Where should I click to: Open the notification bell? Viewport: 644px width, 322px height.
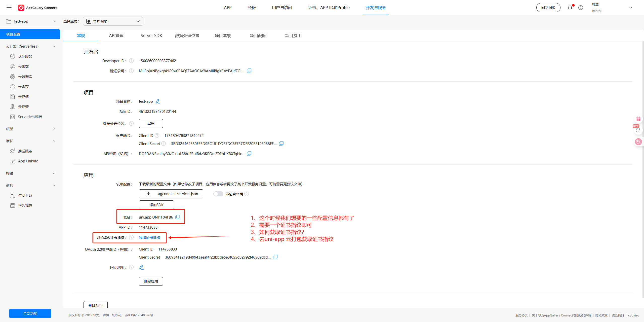570,8
